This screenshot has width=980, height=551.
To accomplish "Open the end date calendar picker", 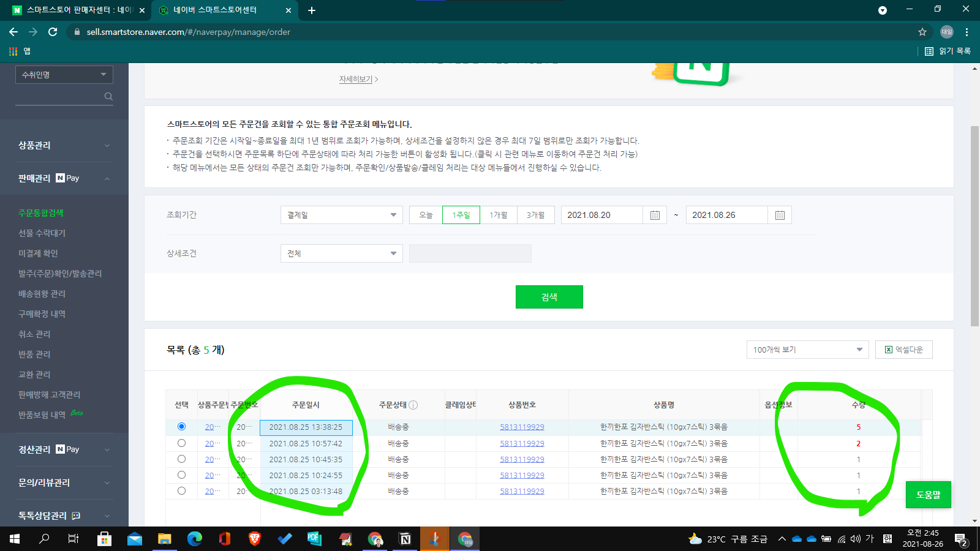I will pos(780,215).
